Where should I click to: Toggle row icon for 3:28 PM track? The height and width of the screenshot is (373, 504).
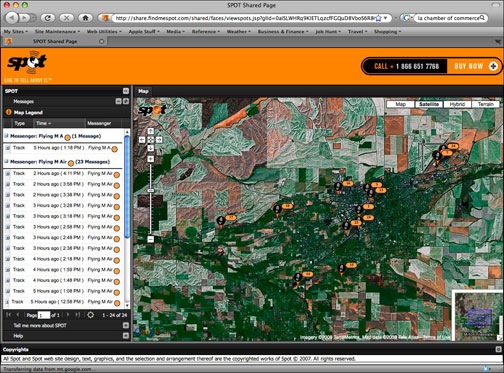(x=7, y=206)
